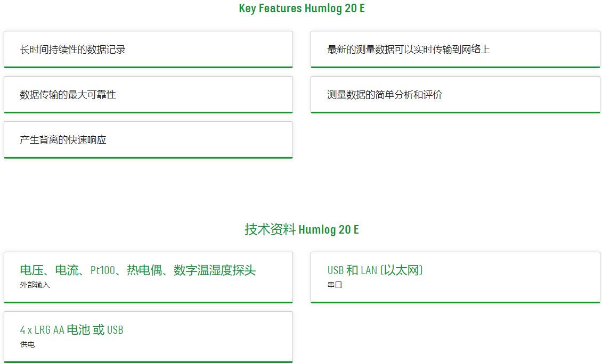Image resolution: width=602 pixels, height=364 pixels.
Task: Click the '数据传输的最大可靠性' feature card
Action: pyautogui.click(x=148, y=95)
